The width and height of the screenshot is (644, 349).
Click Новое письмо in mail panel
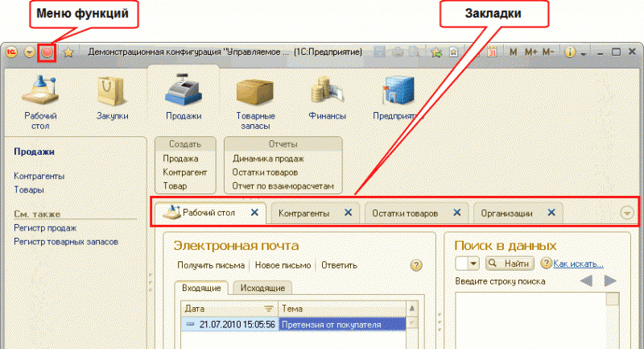[x=283, y=265]
